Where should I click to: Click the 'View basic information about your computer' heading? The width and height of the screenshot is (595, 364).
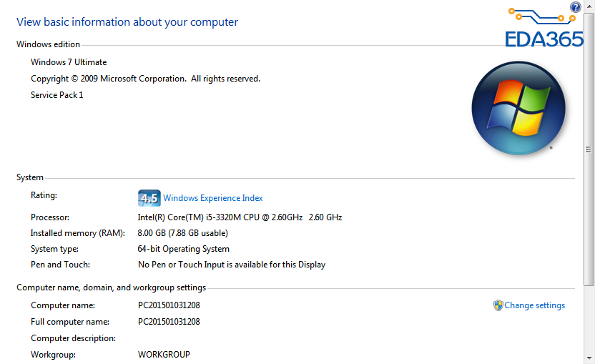pos(127,22)
